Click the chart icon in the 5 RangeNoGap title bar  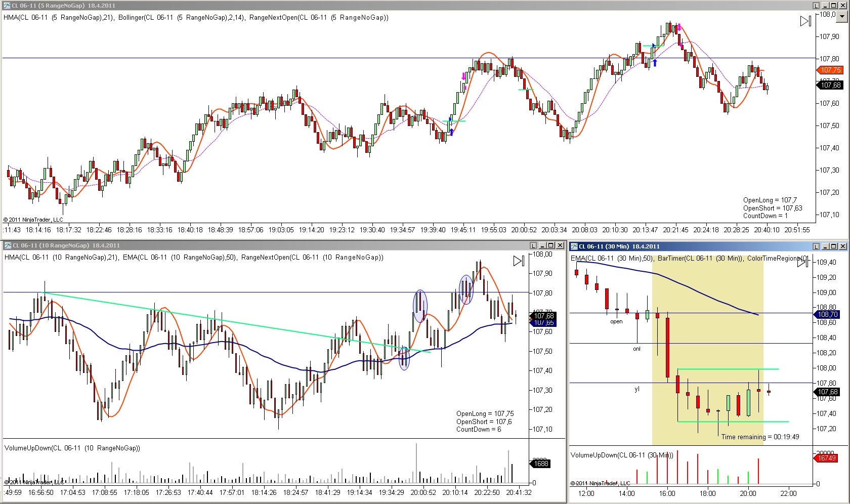click(x=7, y=6)
